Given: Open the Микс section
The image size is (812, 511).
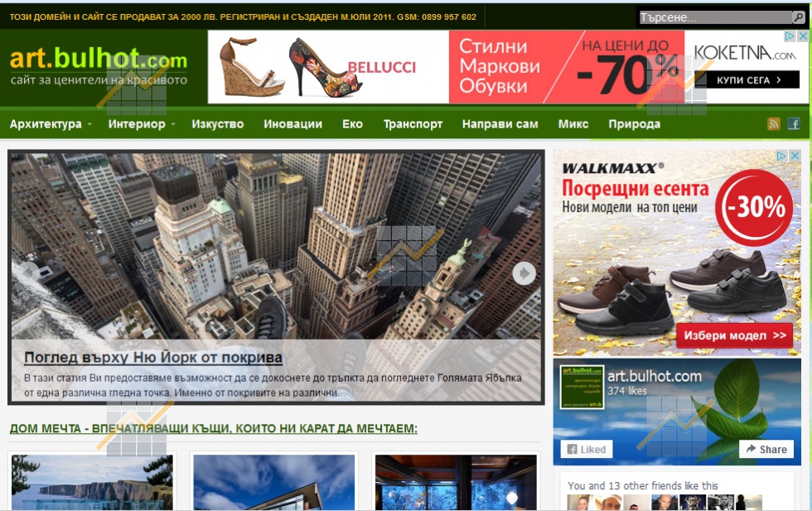Looking at the screenshot, I should [x=573, y=123].
